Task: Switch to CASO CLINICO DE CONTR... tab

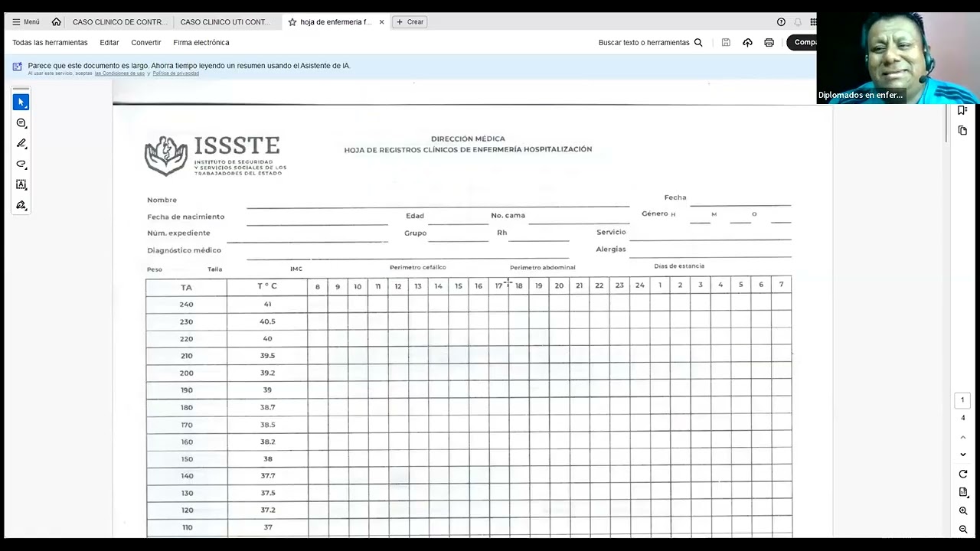Action: (x=119, y=22)
